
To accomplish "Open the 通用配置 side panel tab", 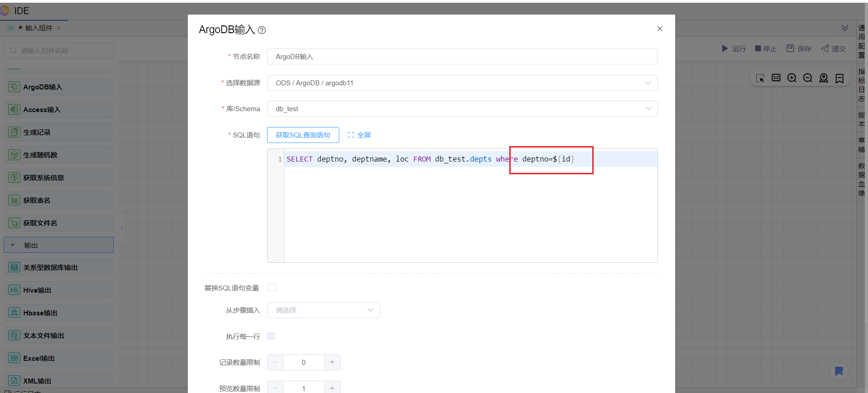I will click(x=861, y=41).
